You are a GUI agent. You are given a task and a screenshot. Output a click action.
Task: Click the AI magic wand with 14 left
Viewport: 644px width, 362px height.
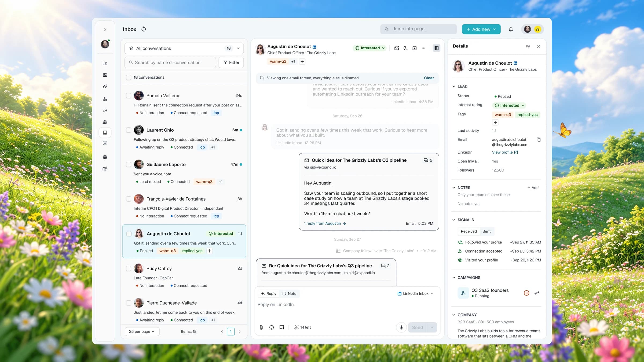[x=302, y=327]
